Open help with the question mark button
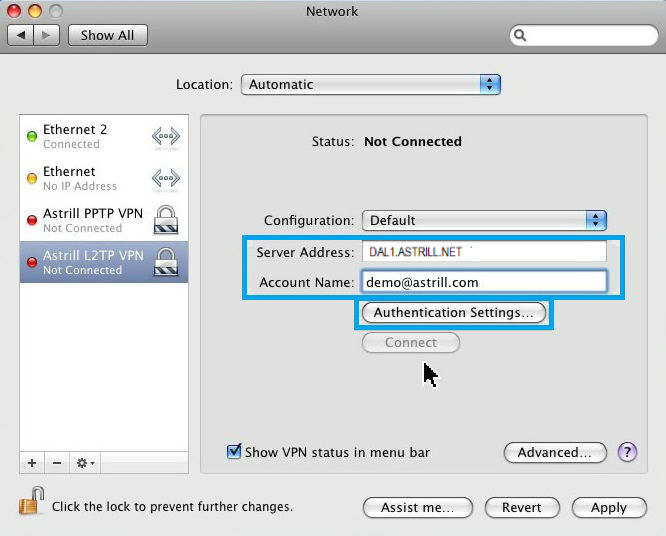Screen dimensions: 666x536 (627, 452)
